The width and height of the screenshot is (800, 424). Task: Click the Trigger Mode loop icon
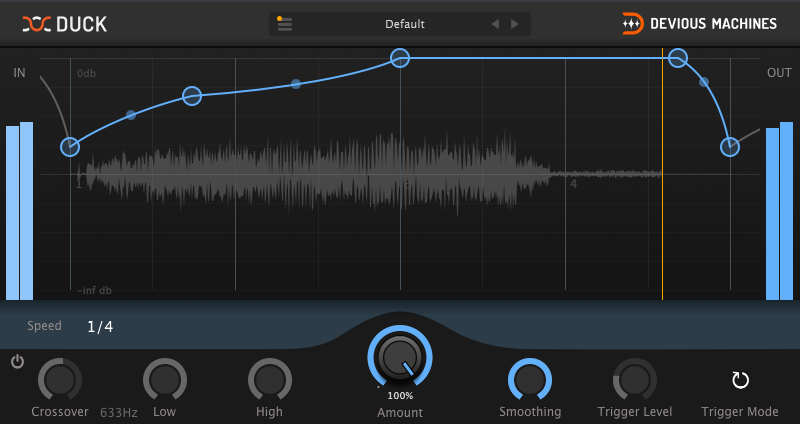[x=740, y=380]
